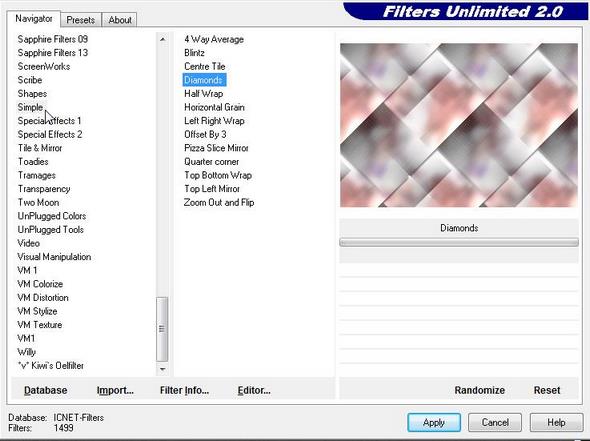590x441 pixels.
Task: Choose the Tile & Mirror category
Action: (x=40, y=148)
